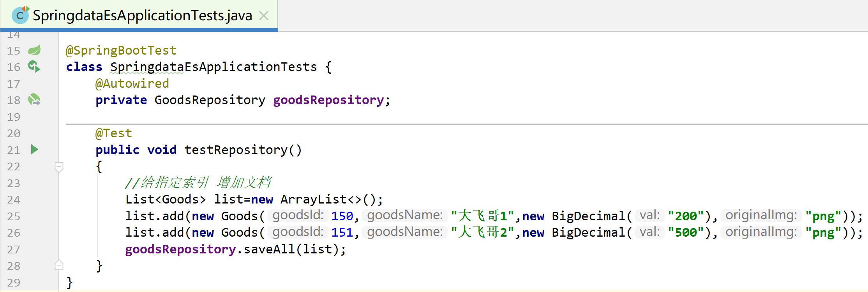Click the val hint on line 25

tap(649, 215)
